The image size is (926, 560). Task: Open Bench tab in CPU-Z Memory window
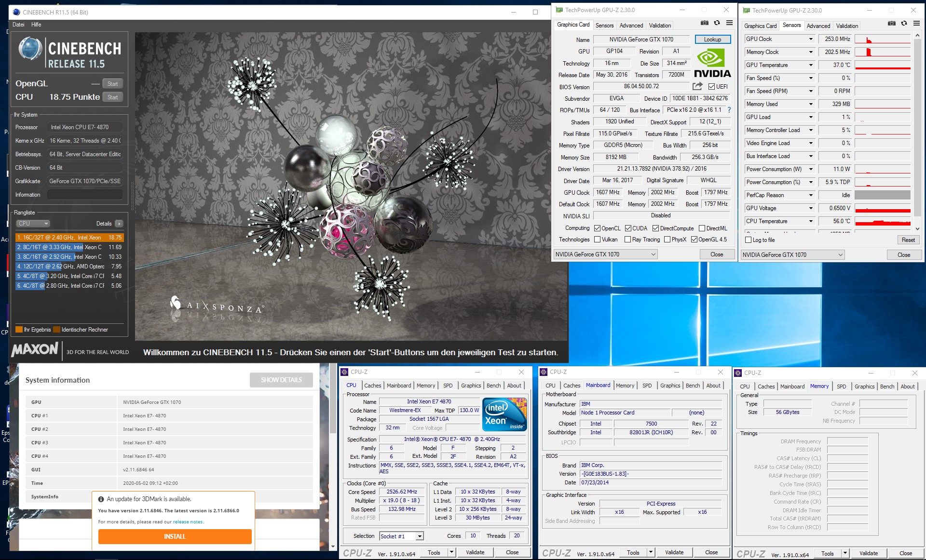pyautogui.click(x=887, y=387)
